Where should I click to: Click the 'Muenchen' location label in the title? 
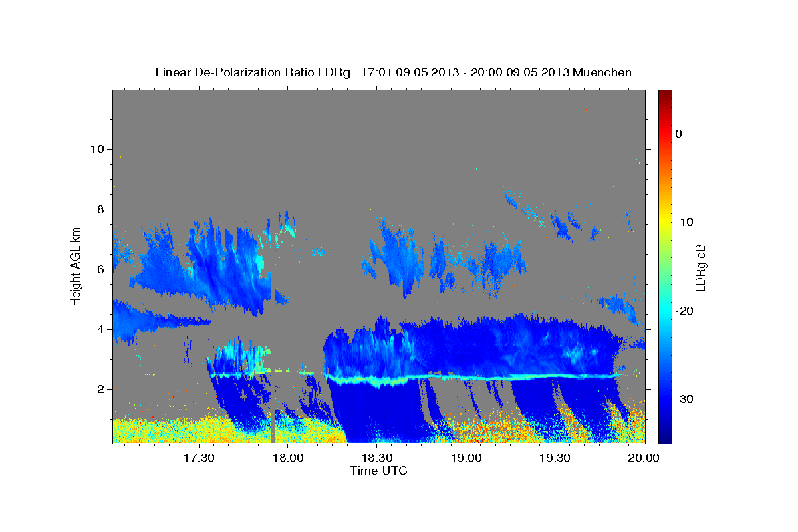(x=603, y=72)
